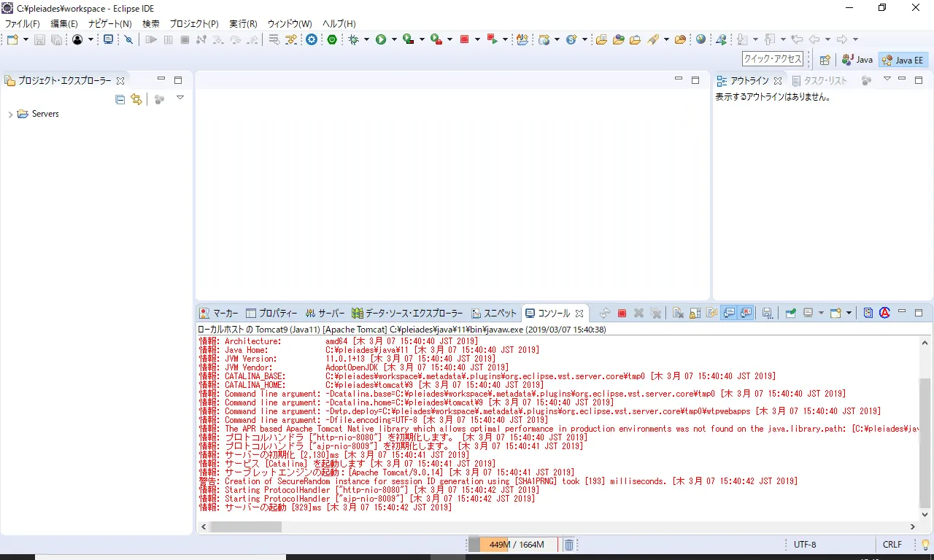The image size is (934, 560).
Task: Switch to the マーカー tab
Action: pos(218,314)
